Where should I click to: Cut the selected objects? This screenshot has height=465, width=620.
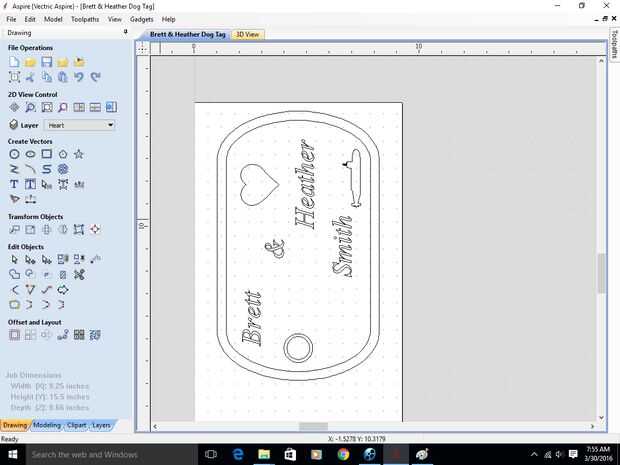(30, 77)
